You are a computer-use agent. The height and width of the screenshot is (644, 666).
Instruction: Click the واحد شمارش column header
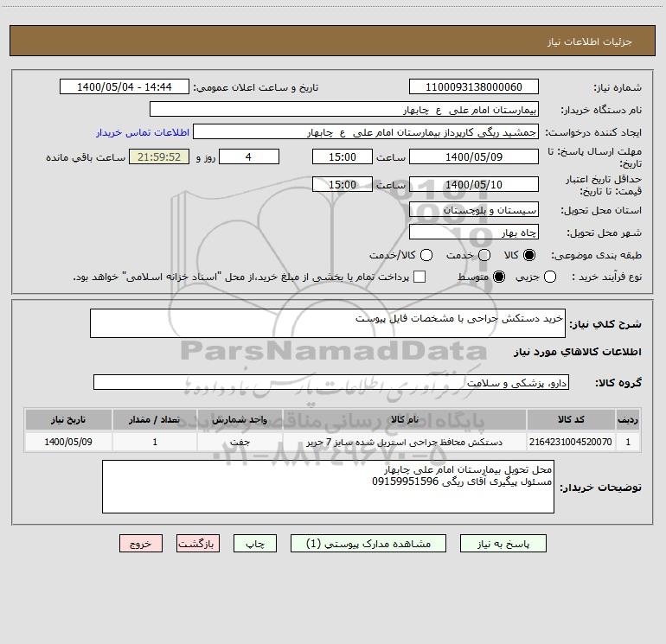coord(240,419)
